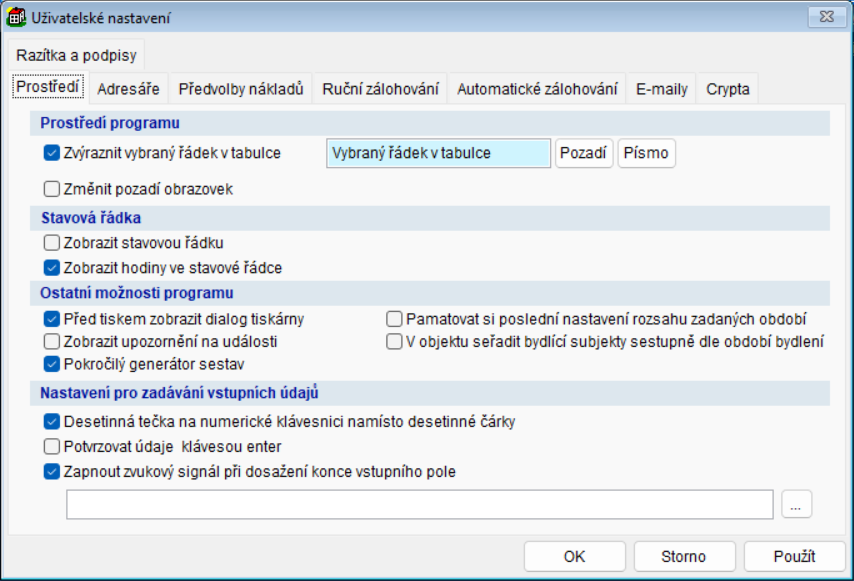Enable Potvrzovat údaje klávesou enter
The width and height of the screenshot is (854, 581).
(x=52, y=447)
